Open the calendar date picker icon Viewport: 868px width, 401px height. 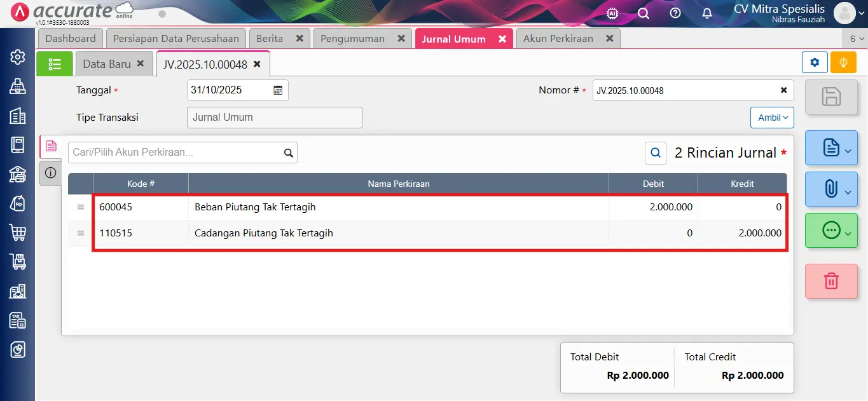278,90
